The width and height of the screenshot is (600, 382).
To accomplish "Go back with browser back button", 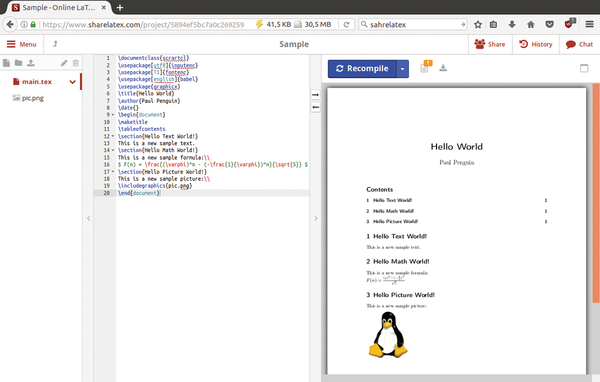I will [10, 24].
